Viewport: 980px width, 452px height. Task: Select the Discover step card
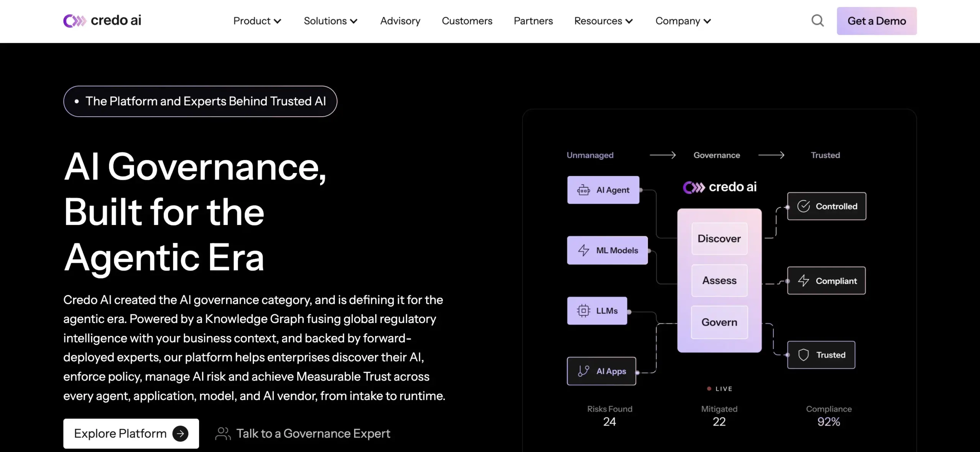(x=719, y=239)
